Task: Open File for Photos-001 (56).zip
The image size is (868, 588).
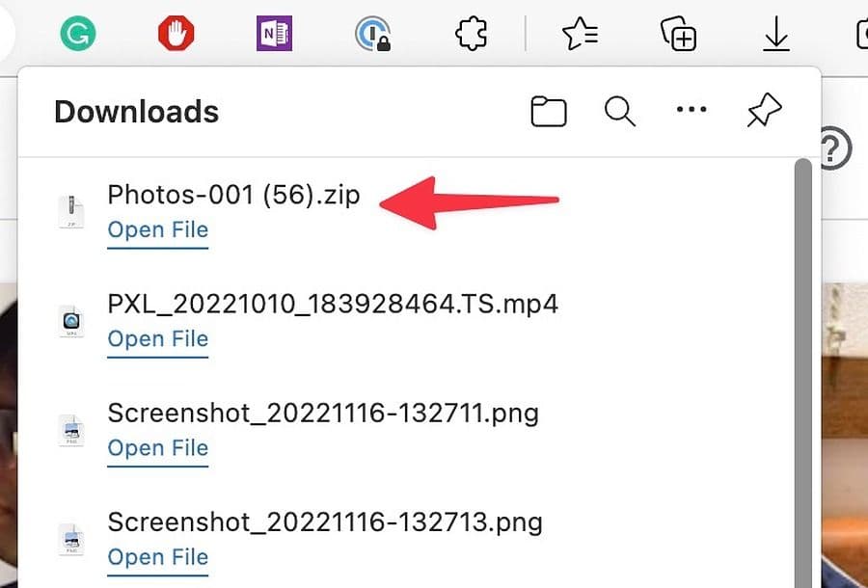Action: 157,230
